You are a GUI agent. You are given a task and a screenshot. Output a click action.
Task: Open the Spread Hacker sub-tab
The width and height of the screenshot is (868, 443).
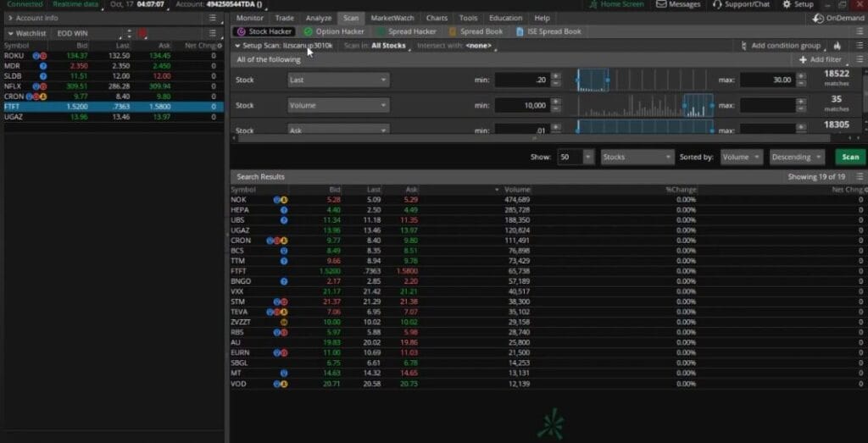406,31
